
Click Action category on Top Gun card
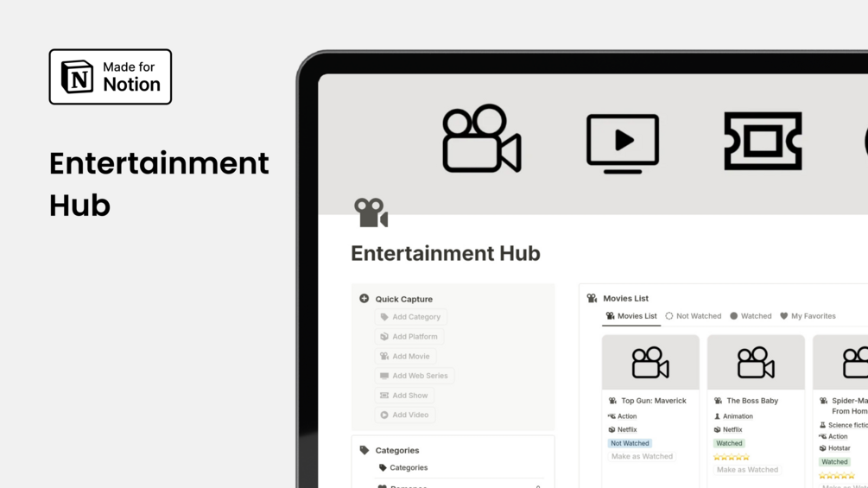tap(622, 416)
